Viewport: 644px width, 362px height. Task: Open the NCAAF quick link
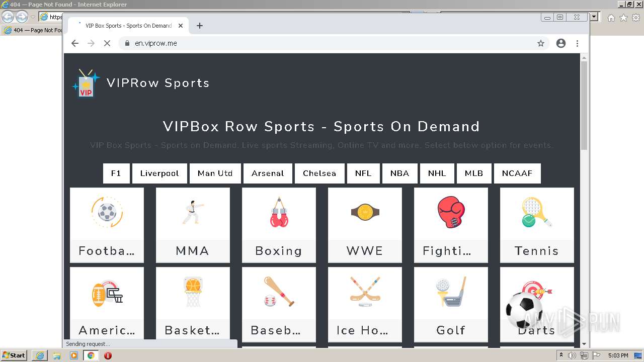coord(517,173)
